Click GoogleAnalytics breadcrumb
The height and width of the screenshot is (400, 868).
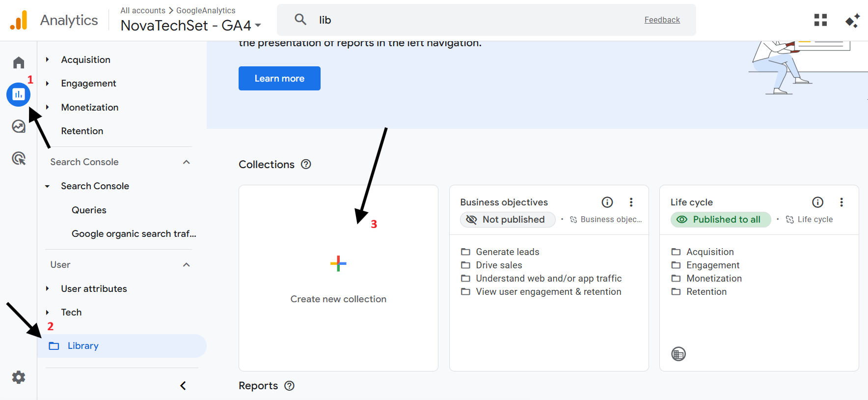(x=206, y=10)
